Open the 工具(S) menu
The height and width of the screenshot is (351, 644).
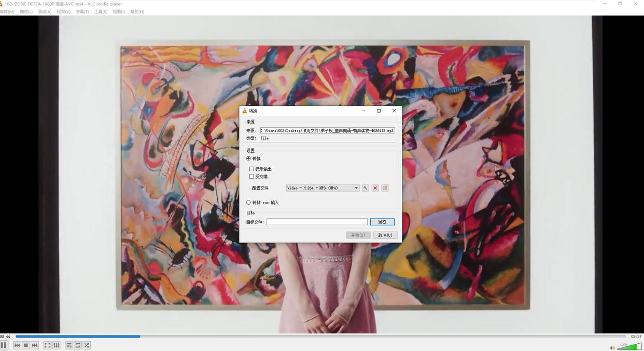[x=101, y=11]
